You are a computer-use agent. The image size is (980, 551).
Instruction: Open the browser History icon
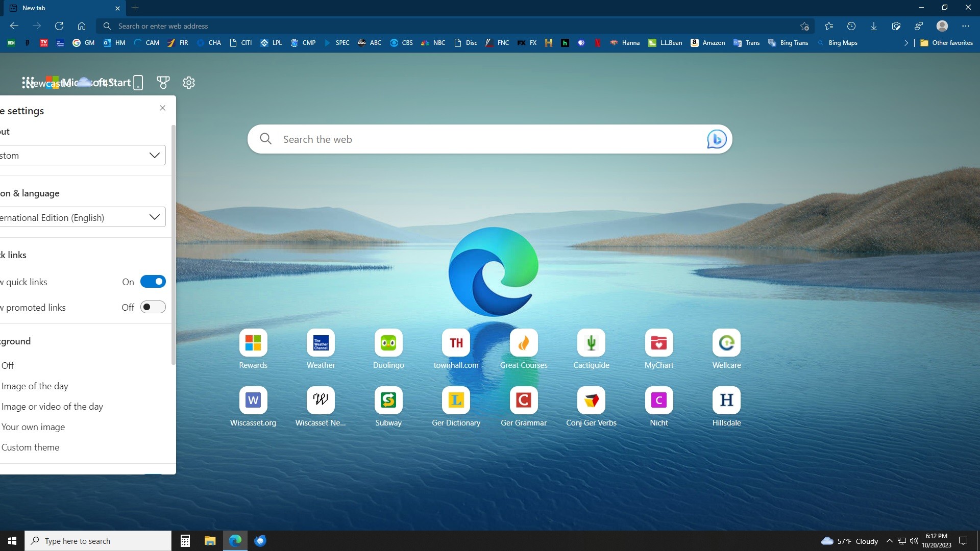click(x=851, y=26)
